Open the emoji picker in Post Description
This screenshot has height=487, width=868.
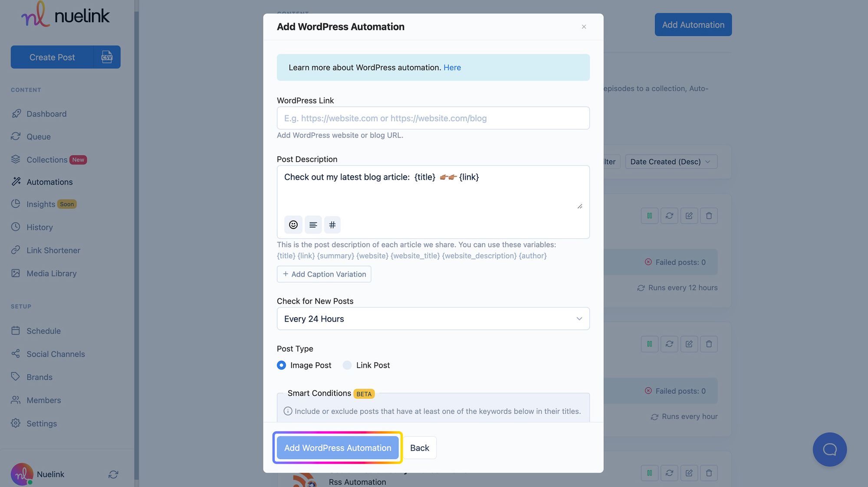(x=293, y=225)
